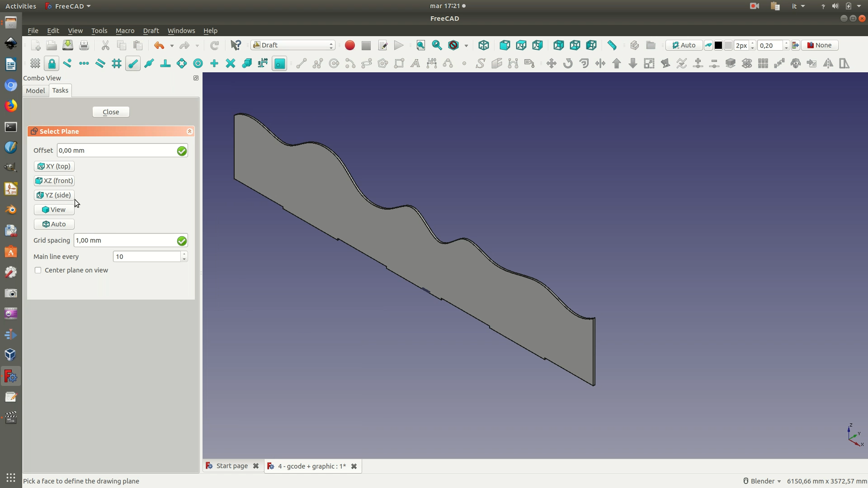Choose the XZ (front) plane button
The width and height of the screenshot is (868, 488).
pyautogui.click(x=54, y=181)
